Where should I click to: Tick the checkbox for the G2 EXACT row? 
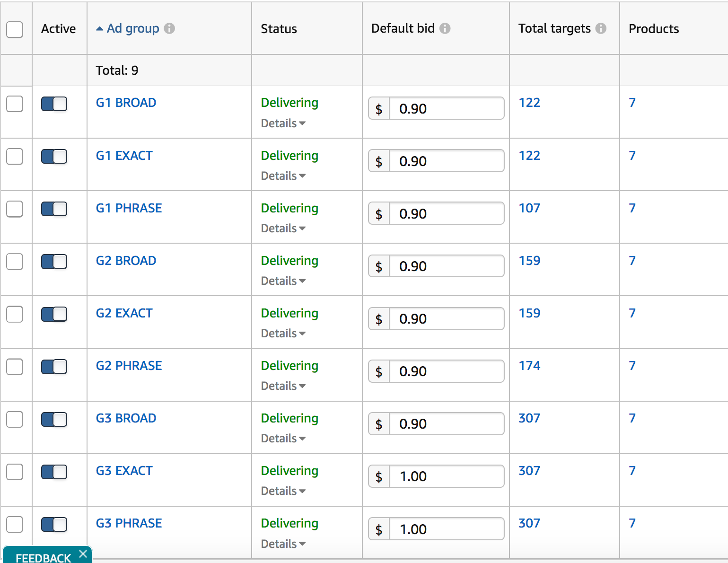point(15,314)
